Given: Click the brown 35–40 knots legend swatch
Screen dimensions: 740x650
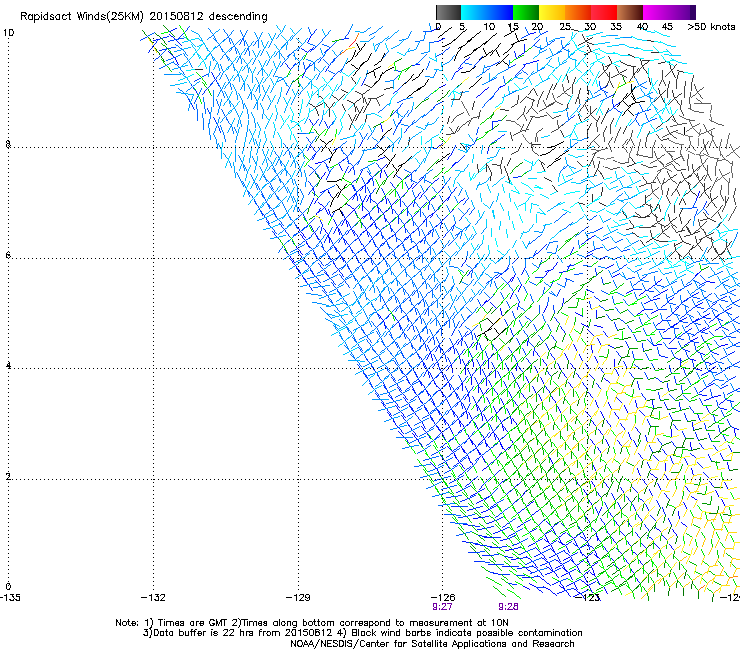Looking at the screenshot, I should pos(630,12).
